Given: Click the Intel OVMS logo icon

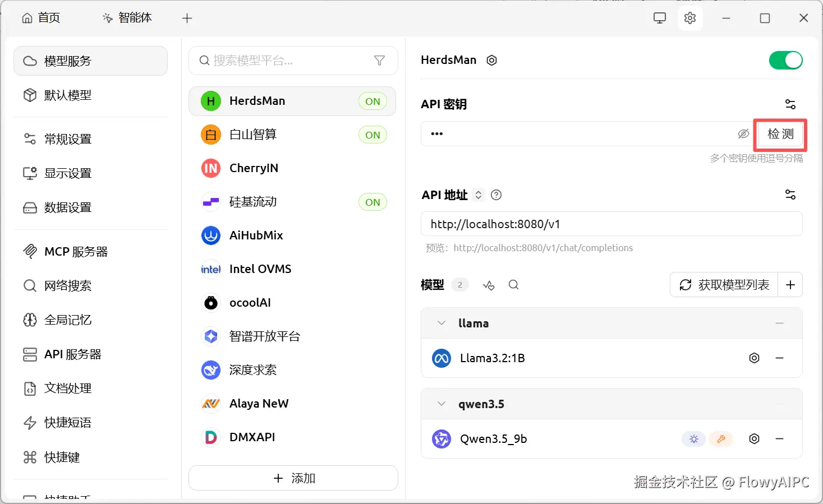Looking at the screenshot, I should (211, 269).
